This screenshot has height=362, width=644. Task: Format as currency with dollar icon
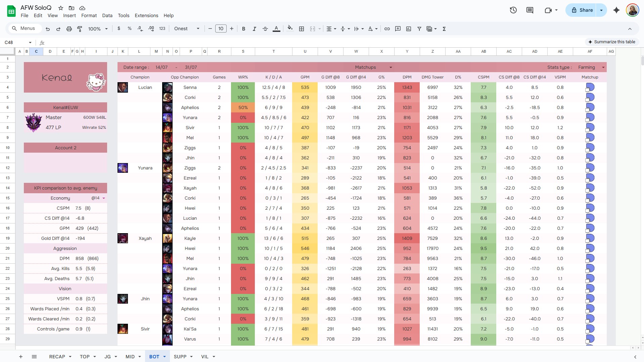pos(119,29)
